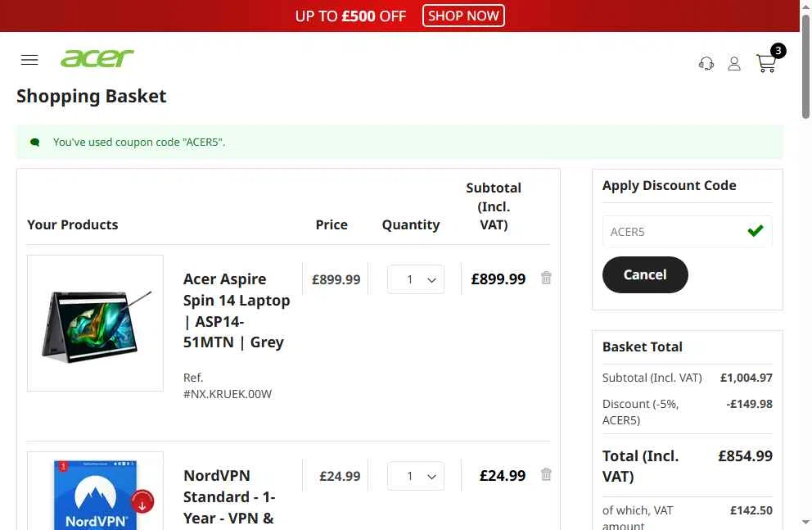Open quantity dropdown for NordVPN Standard
The image size is (812, 530).
[415, 476]
